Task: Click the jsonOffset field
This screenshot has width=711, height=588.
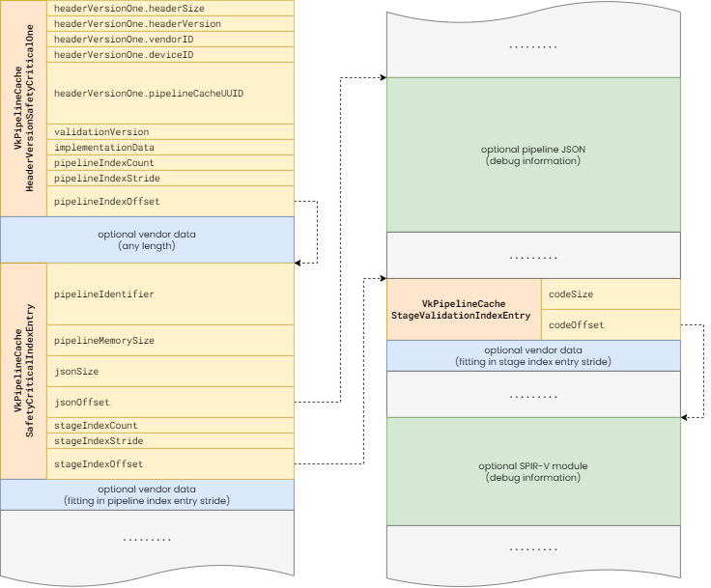Action: [170, 402]
